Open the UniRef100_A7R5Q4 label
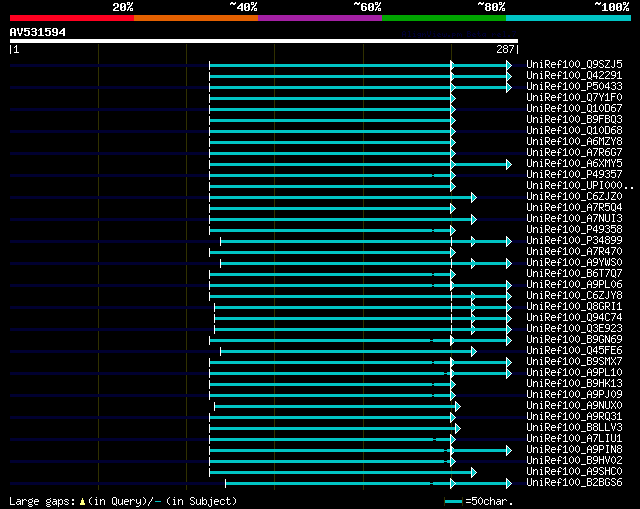 click(574, 207)
